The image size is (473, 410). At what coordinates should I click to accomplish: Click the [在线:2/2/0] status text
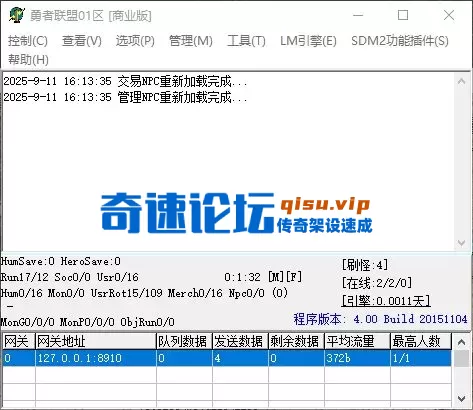click(377, 283)
